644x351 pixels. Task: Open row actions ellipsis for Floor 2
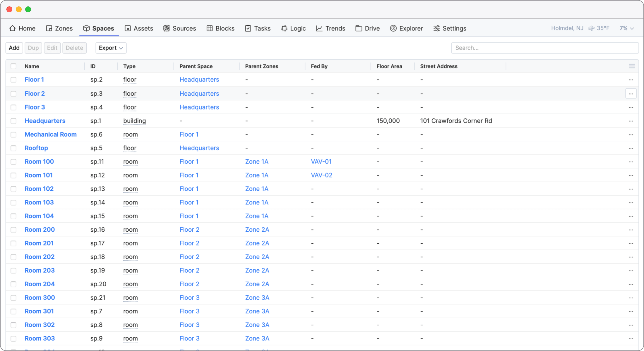[631, 94]
